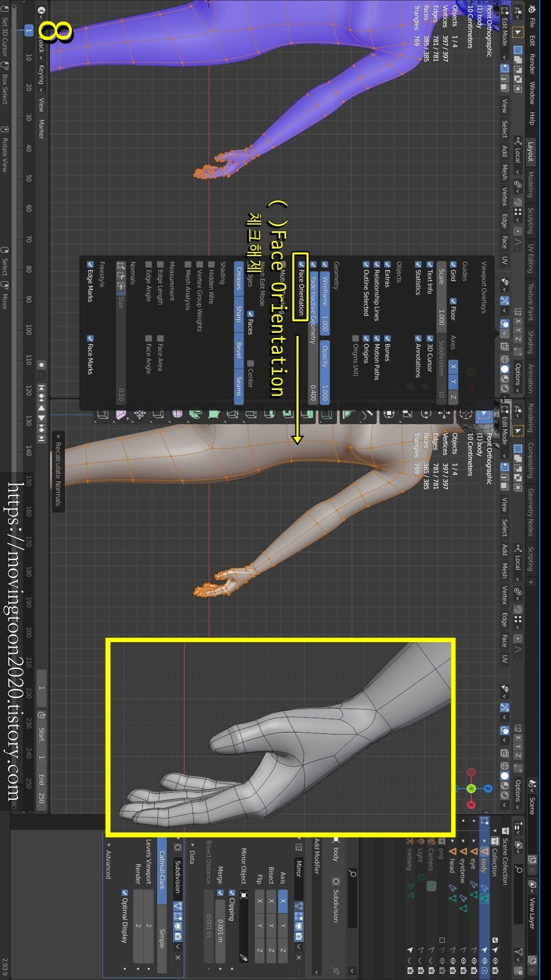Screen dimensions: 551x980
Task: Toggle the Edge Marks freestyle checkbox
Action: [90, 265]
